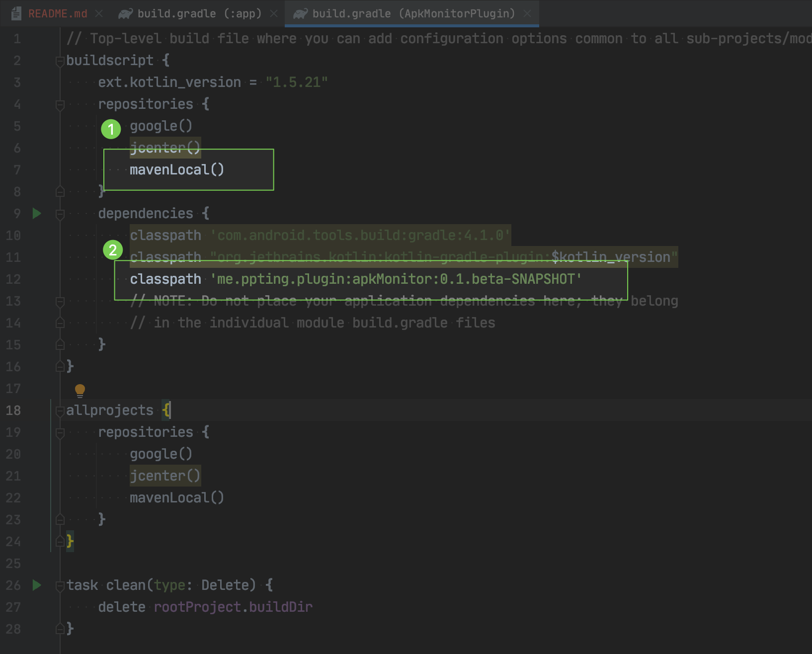This screenshot has height=654, width=812.
Task: Click the green badge numbered 1
Action: coord(112,129)
